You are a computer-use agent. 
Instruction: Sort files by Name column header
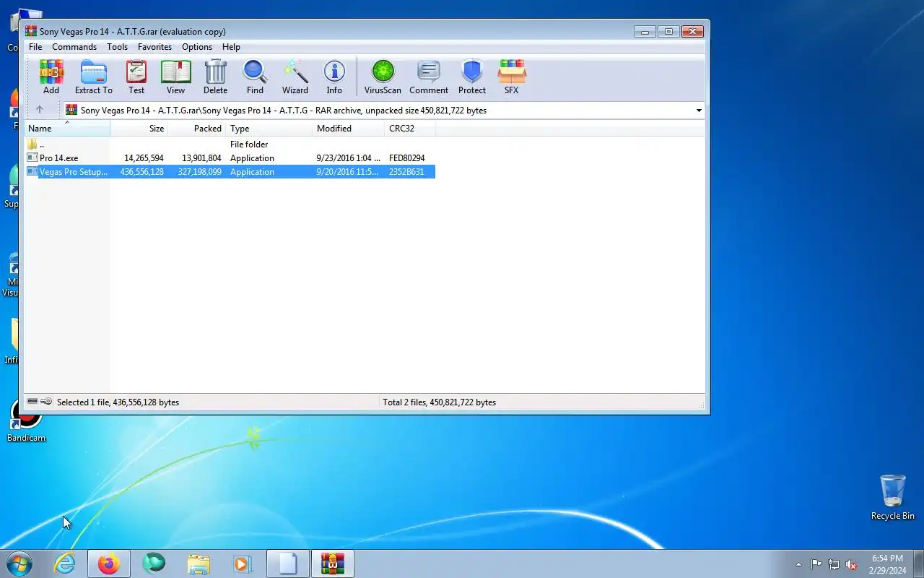(67, 129)
